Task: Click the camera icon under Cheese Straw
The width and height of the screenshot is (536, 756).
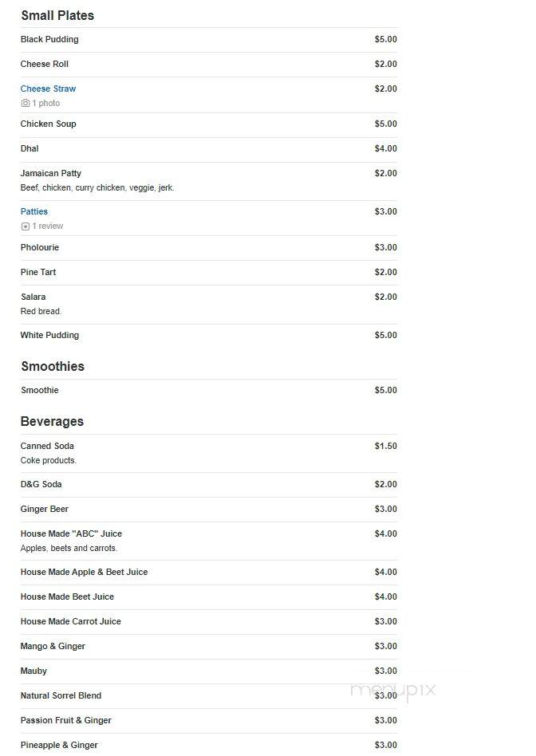Action: (25, 103)
